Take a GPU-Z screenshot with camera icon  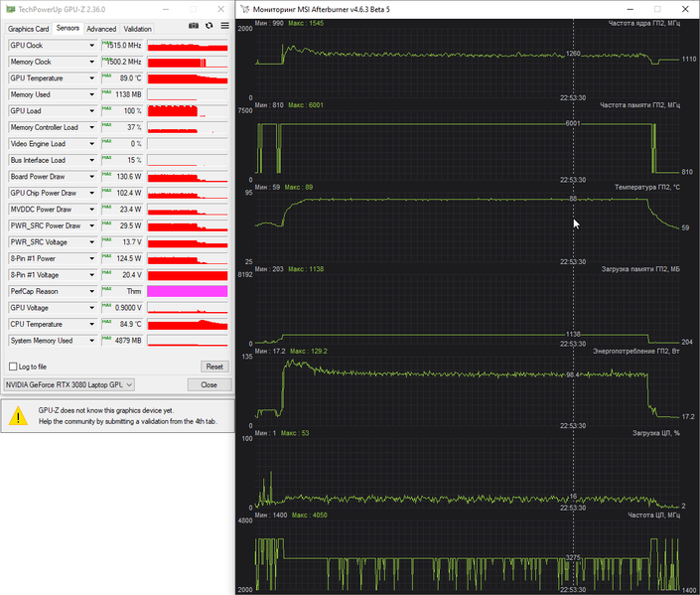point(194,26)
